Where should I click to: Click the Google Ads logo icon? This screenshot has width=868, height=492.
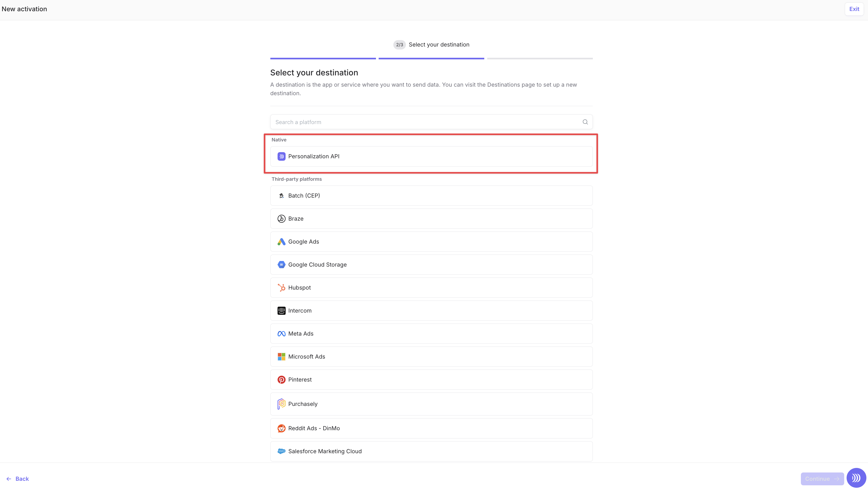coord(281,242)
